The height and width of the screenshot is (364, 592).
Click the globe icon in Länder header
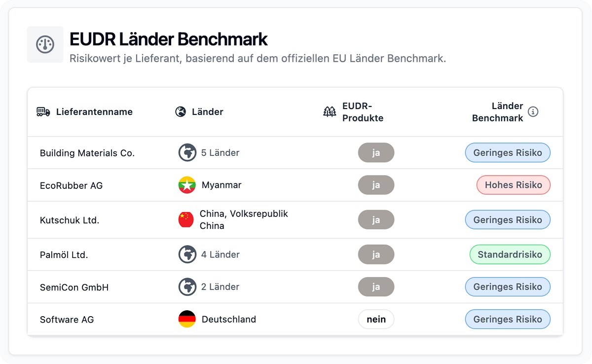[x=181, y=112]
